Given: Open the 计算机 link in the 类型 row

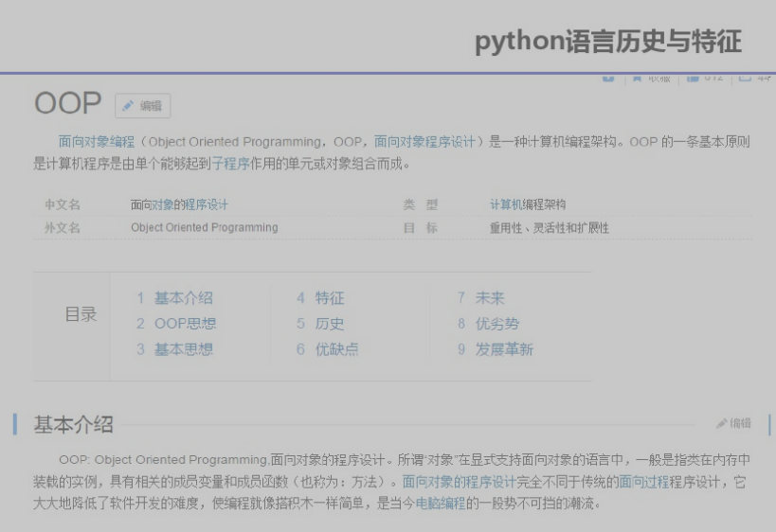Looking at the screenshot, I should [506, 204].
